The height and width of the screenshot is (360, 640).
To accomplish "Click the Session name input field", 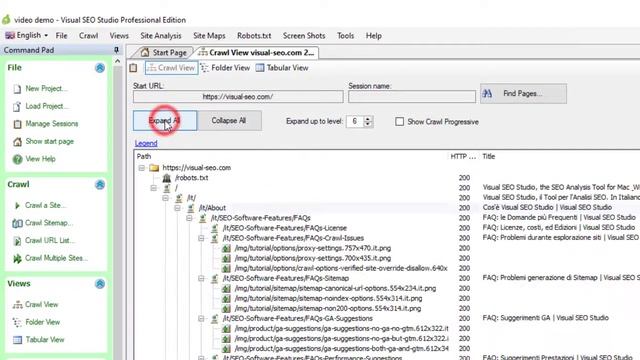I will click(x=412, y=97).
